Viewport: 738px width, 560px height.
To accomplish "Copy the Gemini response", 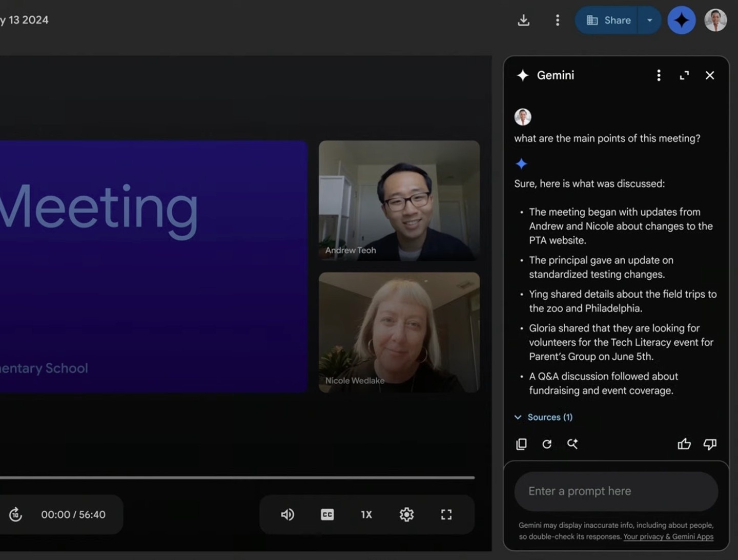I will (x=521, y=444).
